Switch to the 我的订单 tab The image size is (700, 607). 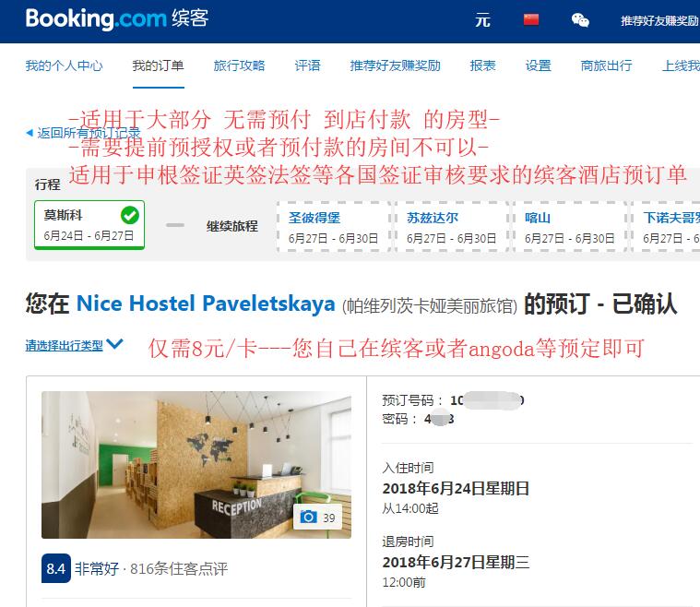(158, 65)
